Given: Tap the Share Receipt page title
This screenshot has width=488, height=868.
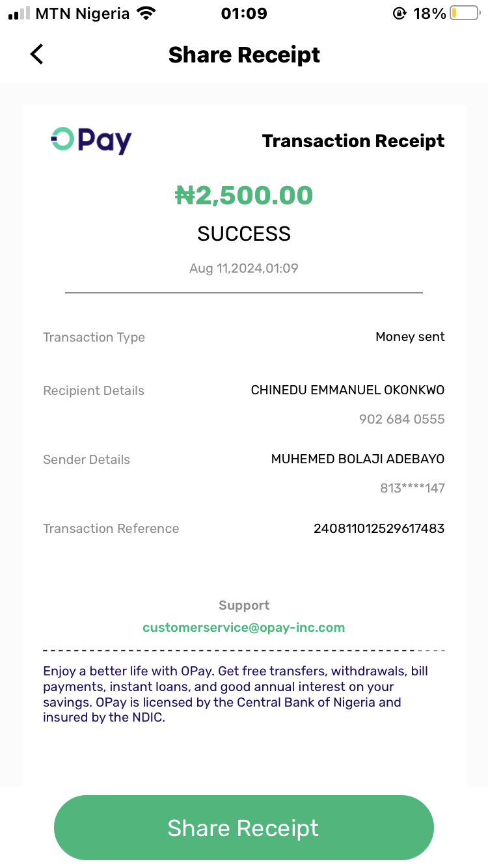Looking at the screenshot, I should tap(244, 55).
